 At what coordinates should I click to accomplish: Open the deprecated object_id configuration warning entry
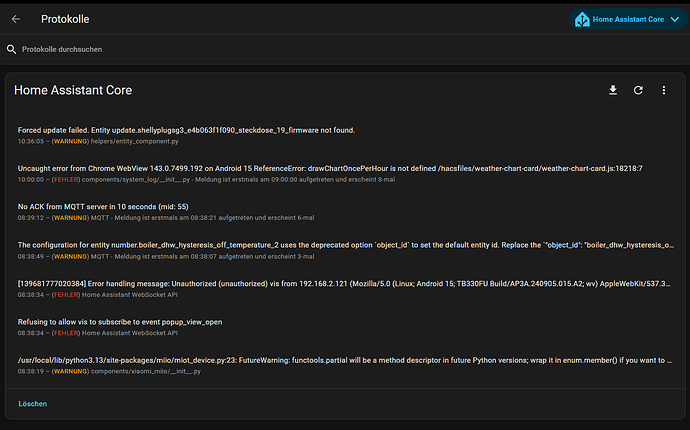(345, 250)
